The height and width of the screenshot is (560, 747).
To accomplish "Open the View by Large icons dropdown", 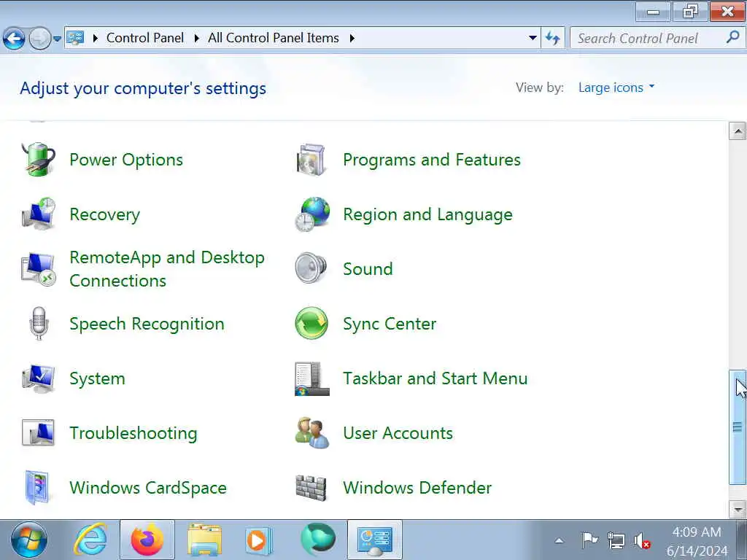I will coord(616,87).
